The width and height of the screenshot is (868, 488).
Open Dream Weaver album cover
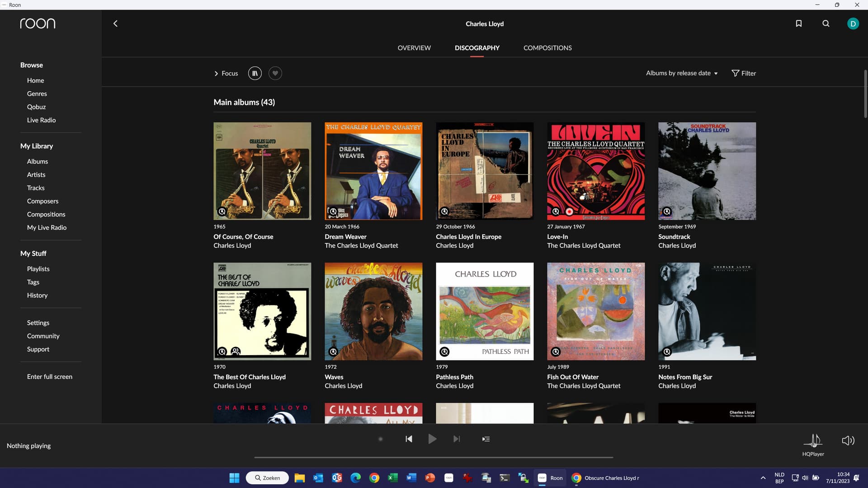click(373, 171)
